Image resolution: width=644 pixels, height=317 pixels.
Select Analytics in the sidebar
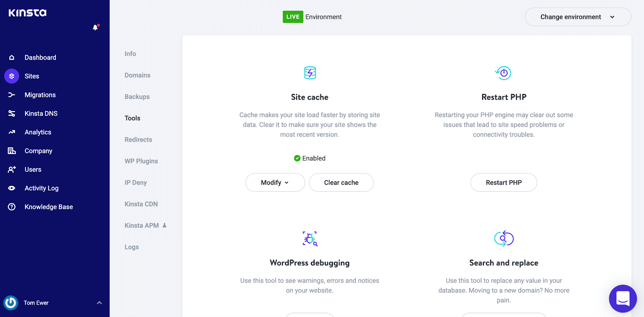pos(38,132)
